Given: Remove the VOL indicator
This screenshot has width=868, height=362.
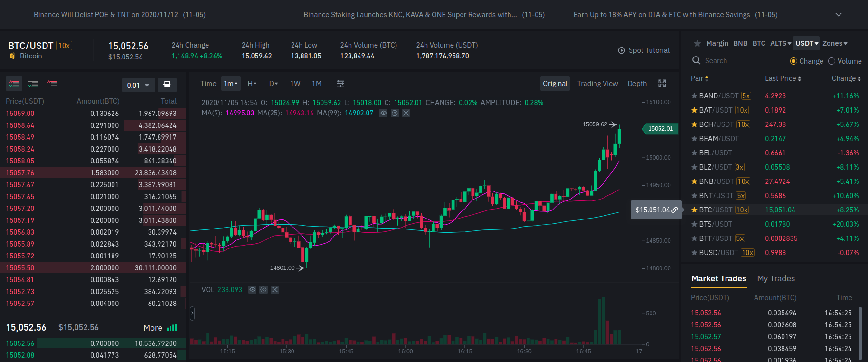Looking at the screenshot, I should 275,290.
